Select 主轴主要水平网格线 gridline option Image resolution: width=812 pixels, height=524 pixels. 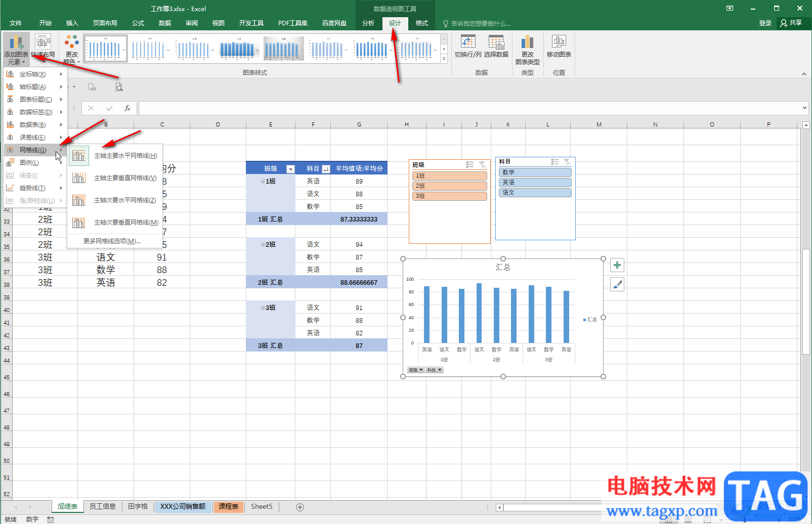click(115, 156)
